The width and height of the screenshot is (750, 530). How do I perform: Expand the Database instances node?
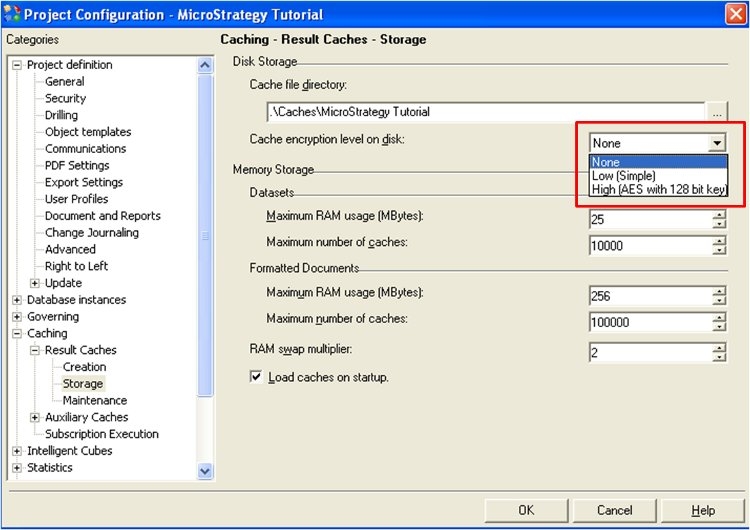(17, 300)
